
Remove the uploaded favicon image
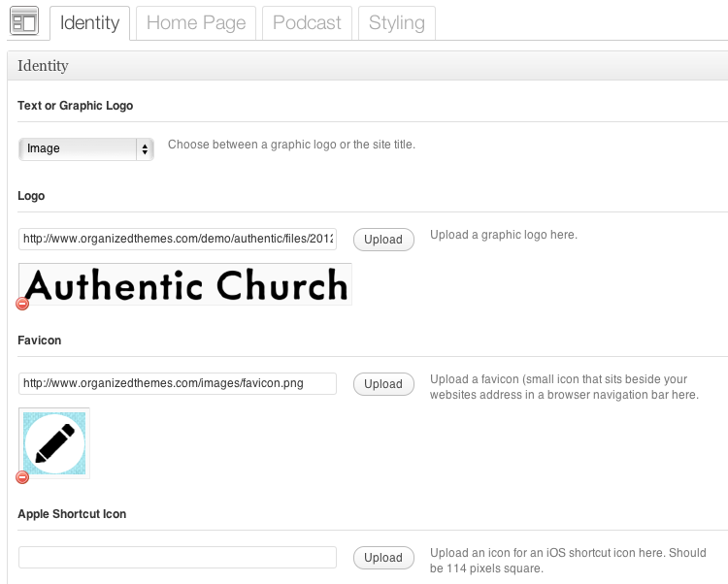pyautogui.click(x=23, y=477)
